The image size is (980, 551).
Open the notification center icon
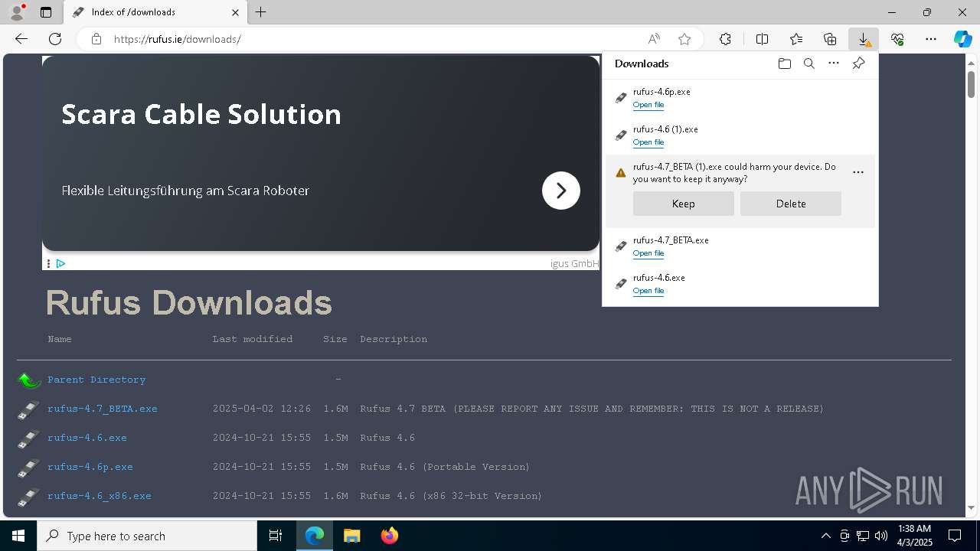955,536
